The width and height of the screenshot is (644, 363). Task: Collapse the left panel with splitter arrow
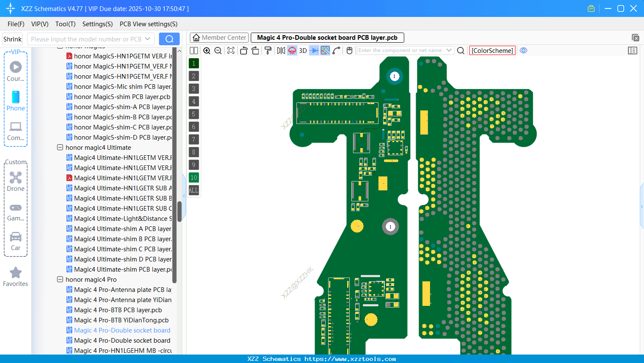click(x=184, y=196)
